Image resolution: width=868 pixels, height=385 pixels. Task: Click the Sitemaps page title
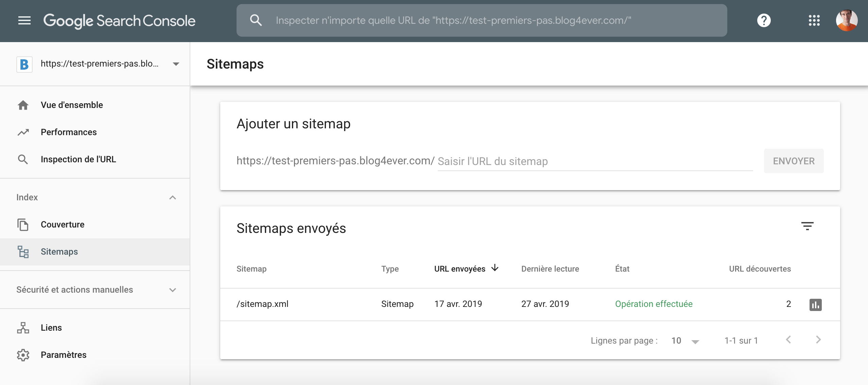coord(235,64)
